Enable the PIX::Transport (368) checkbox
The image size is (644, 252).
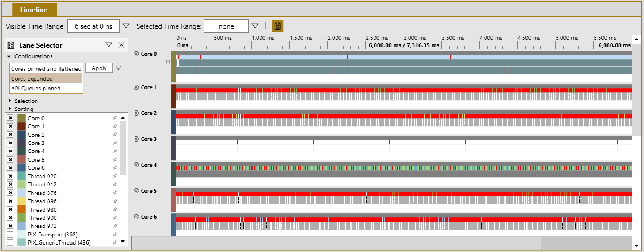(10, 234)
